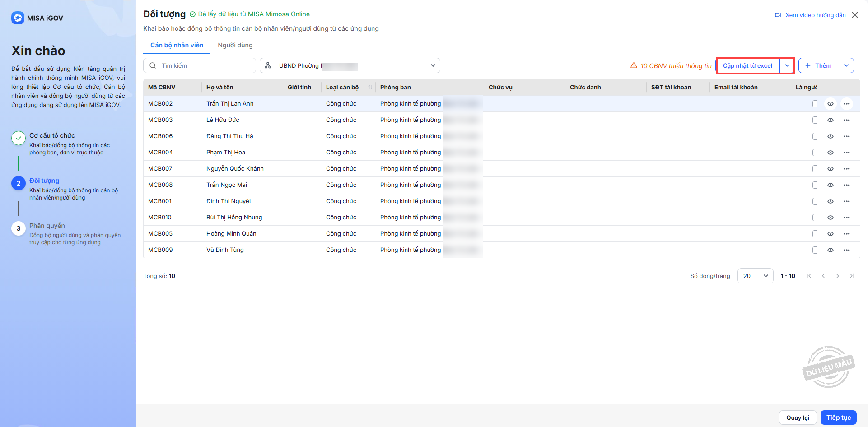Click 10 CBNV thiếu thông tin warning link
Screen dimensions: 868x427
click(676, 66)
